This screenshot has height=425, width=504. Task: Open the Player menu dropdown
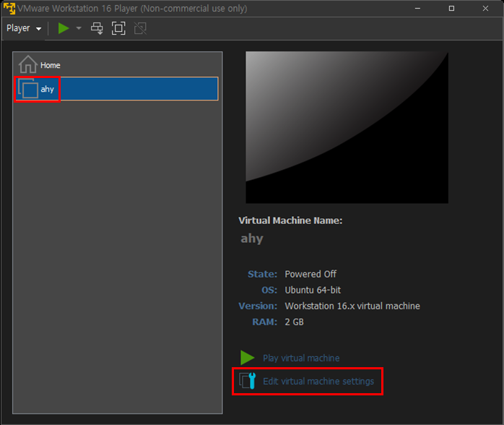coord(24,28)
